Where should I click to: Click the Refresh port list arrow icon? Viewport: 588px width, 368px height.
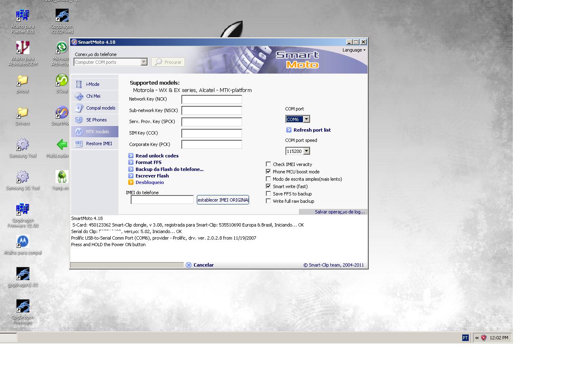289,130
